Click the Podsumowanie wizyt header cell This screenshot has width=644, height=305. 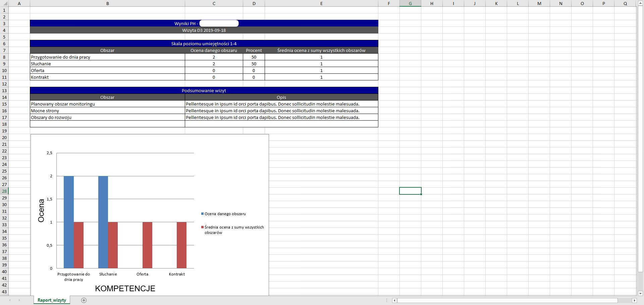[204, 90]
